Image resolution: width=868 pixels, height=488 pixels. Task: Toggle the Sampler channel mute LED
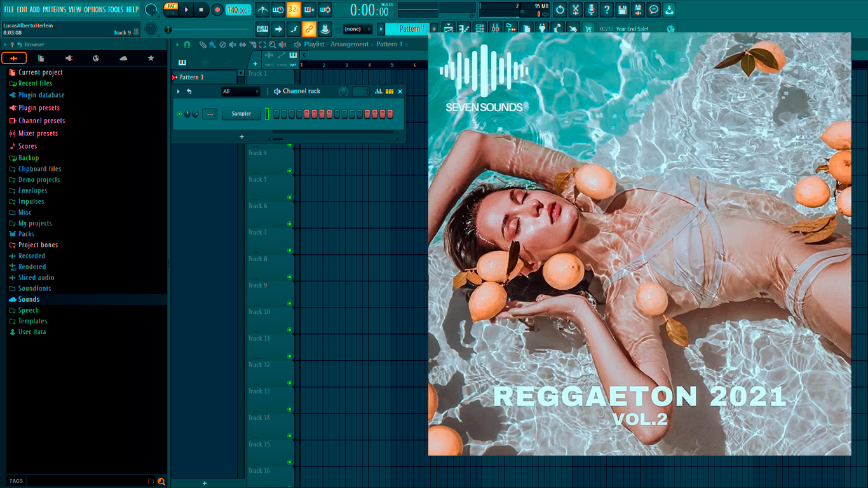(179, 114)
